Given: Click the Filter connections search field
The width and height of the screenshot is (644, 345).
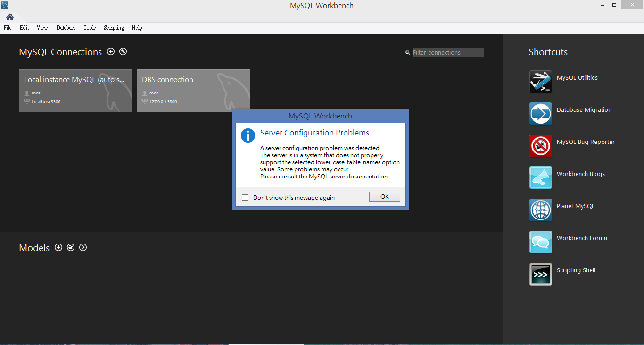Looking at the screenshot, I should (448, 52).
